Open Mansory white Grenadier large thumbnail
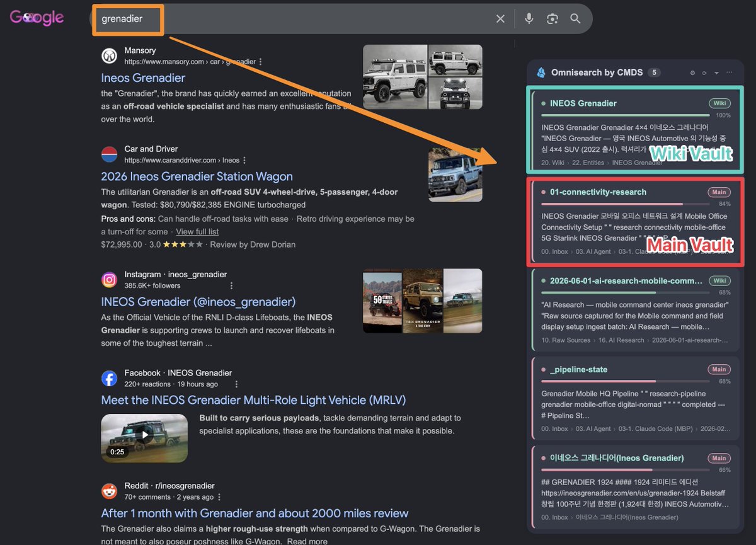Screen dimensions: 756x545 [x=395, y=76]
